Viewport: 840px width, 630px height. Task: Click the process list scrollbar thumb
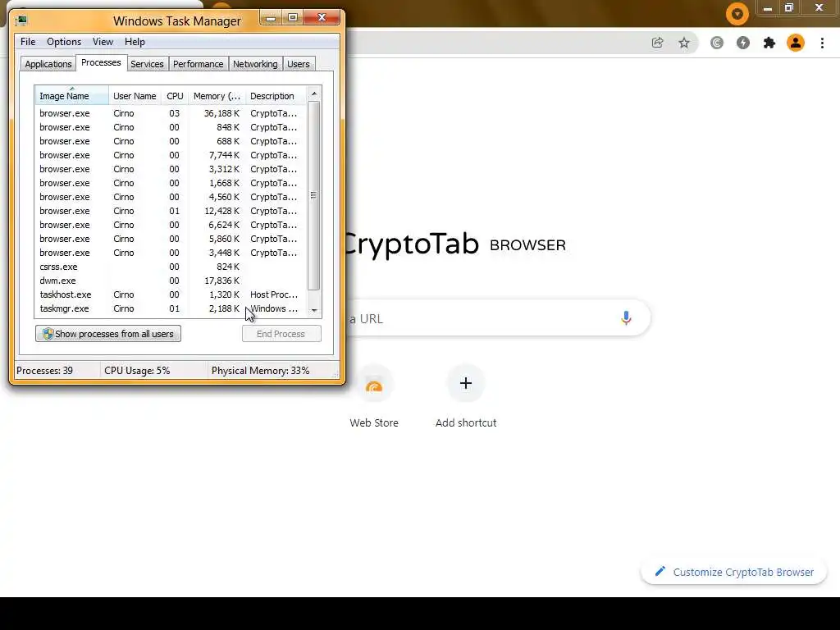coord(314,195)
